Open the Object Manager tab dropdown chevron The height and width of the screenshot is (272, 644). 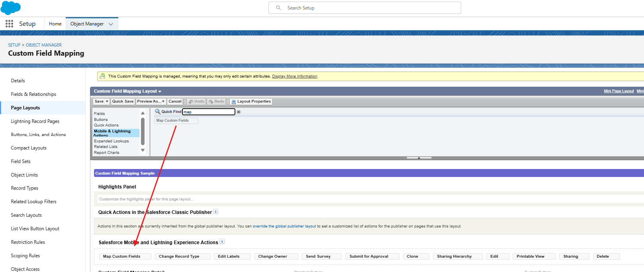(111, 24)
